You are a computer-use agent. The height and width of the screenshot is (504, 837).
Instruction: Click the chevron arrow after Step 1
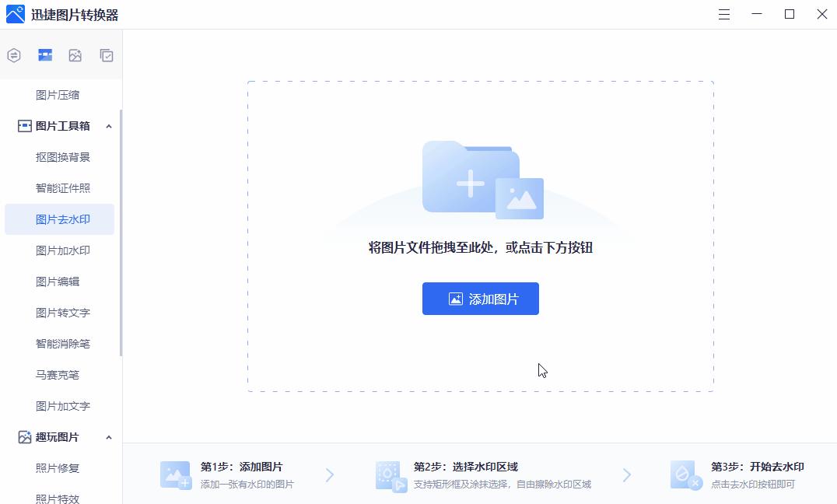pyautogui.click(x=330, y=474)
